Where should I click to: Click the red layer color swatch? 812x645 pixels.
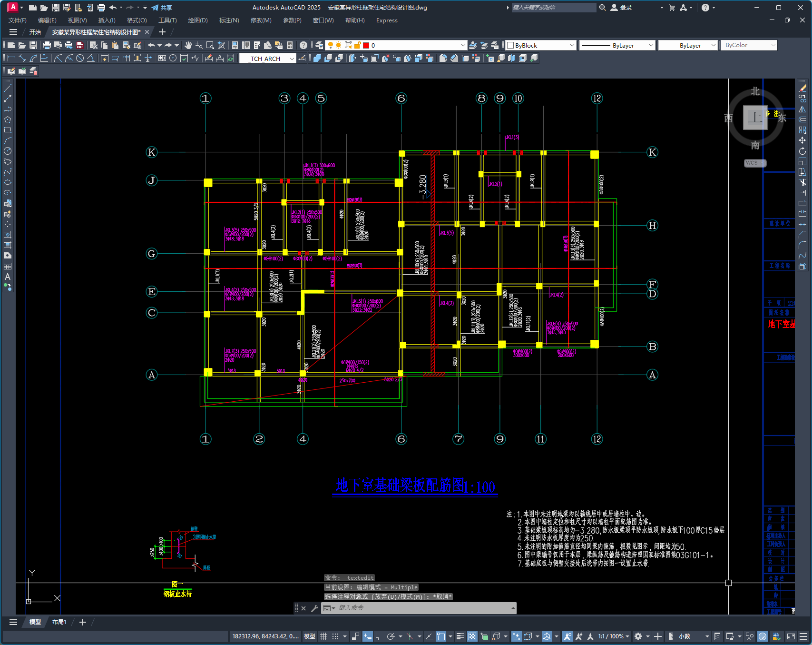click(x=366, y=45)
